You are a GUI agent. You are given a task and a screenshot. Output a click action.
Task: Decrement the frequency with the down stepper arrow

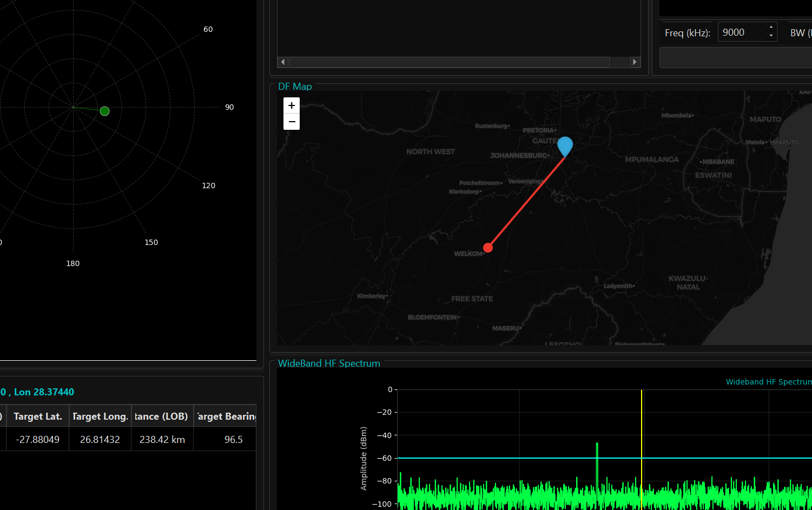pyautogui.click(x=770, y=35)
